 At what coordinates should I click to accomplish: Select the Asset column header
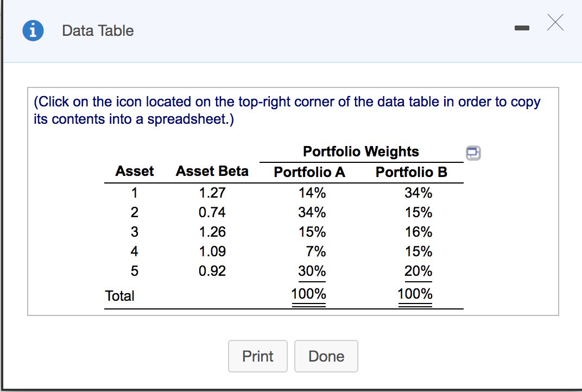pyautogui.click(x=134, y=171)
